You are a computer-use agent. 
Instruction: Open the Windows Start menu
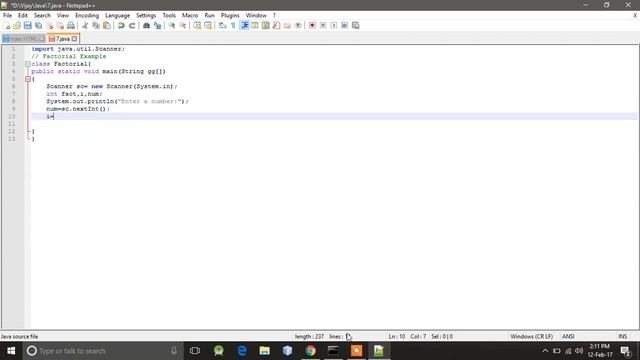tap(11, 351)
